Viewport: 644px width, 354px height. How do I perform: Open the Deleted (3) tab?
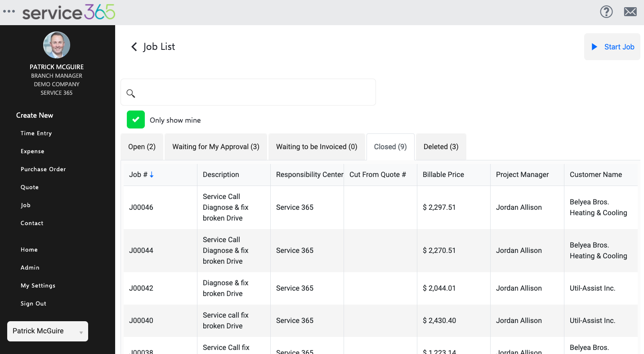441,147
